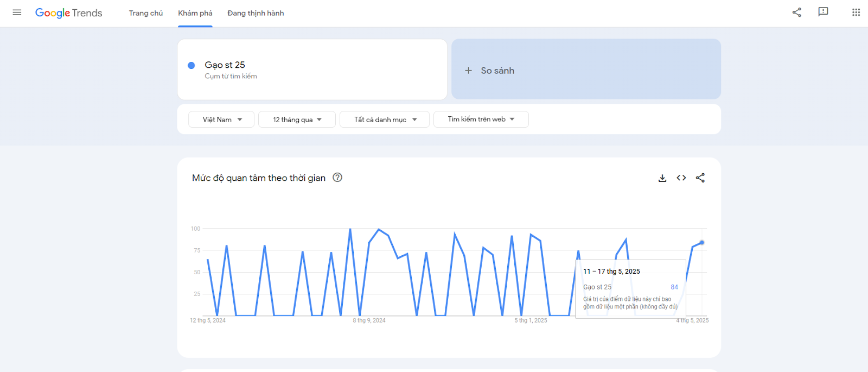Viewport: 868px width, 372px height.
Task: Open the Tìm kiếm trên web dropdown
Action: [x=481, y=119]
